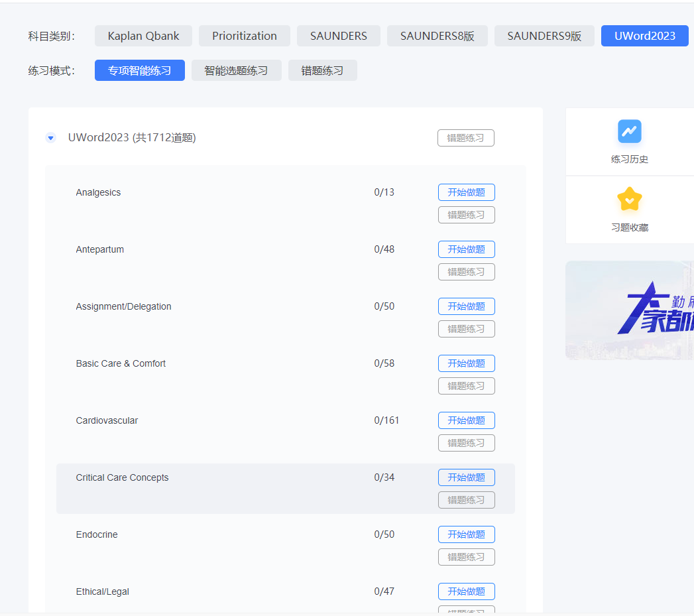
Task: Switch to SAUNDERS9版 category
Action: [x=544, y=36]
